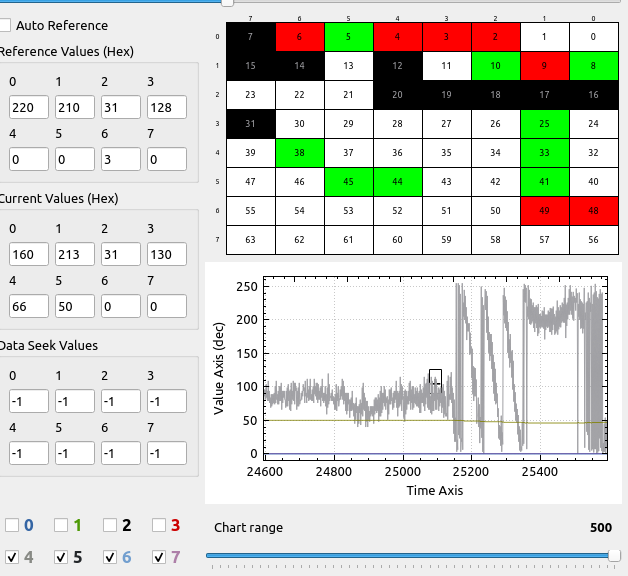Click the square marker on the chart
Screen dimensions: 628x576
click(x=435, y=376)
